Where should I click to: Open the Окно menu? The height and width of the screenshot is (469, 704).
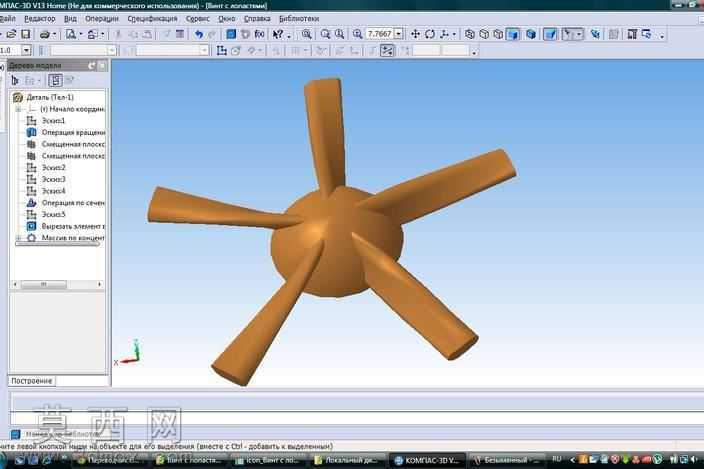(x=227, y=19)
